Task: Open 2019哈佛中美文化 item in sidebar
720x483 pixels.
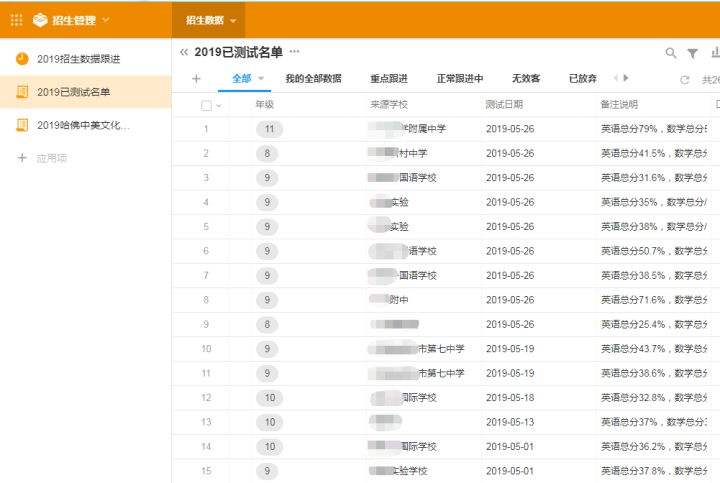Action: coord(82,125)
